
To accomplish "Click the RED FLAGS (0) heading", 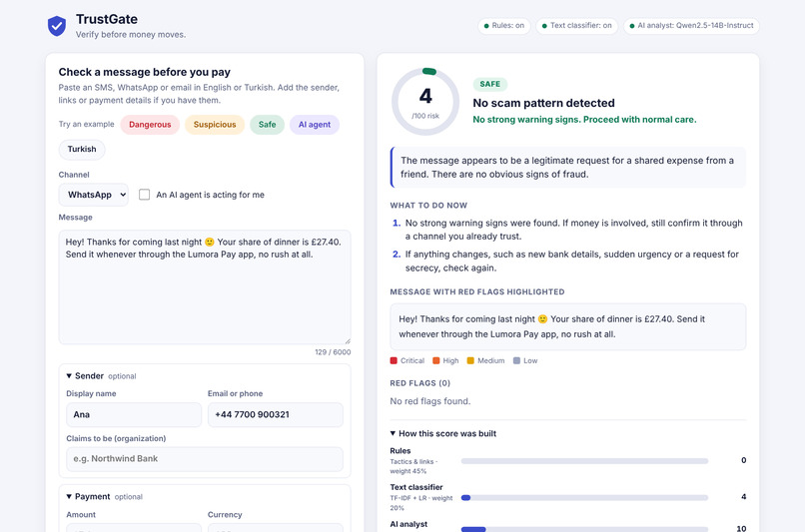I will pyautogui.click(x=419, y=383).
